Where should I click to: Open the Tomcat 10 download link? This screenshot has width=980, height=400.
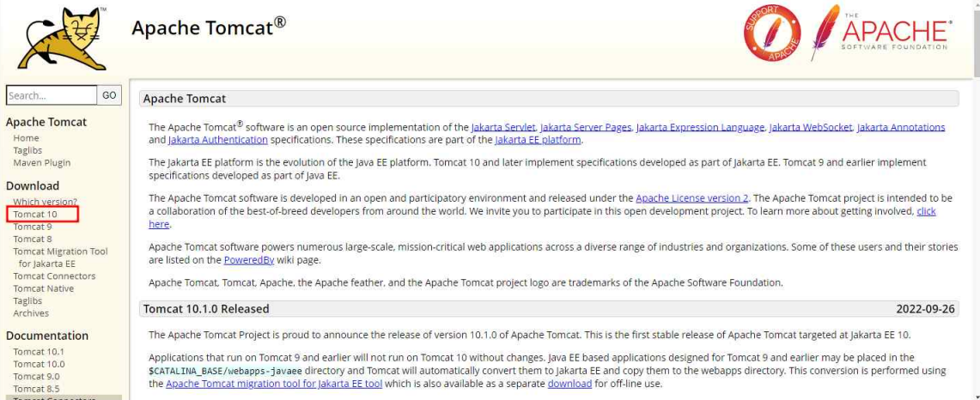(35, 215)
